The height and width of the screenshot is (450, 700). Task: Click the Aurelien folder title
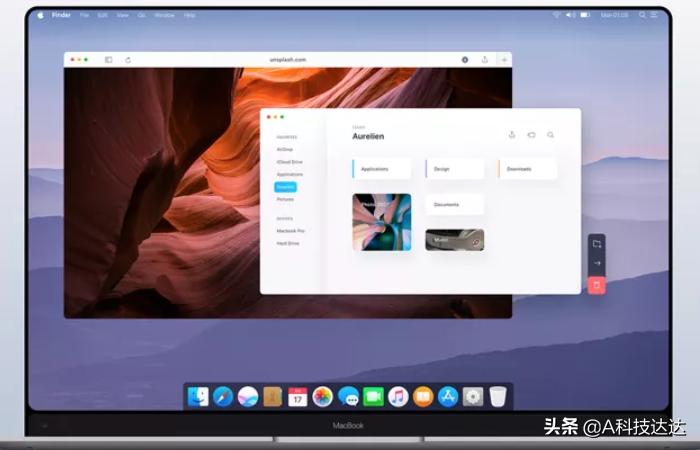[x=368, y=136]
